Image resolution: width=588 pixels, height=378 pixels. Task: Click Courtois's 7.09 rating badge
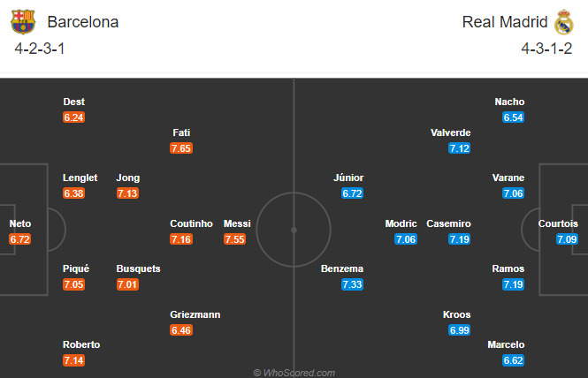click(567, 239)
